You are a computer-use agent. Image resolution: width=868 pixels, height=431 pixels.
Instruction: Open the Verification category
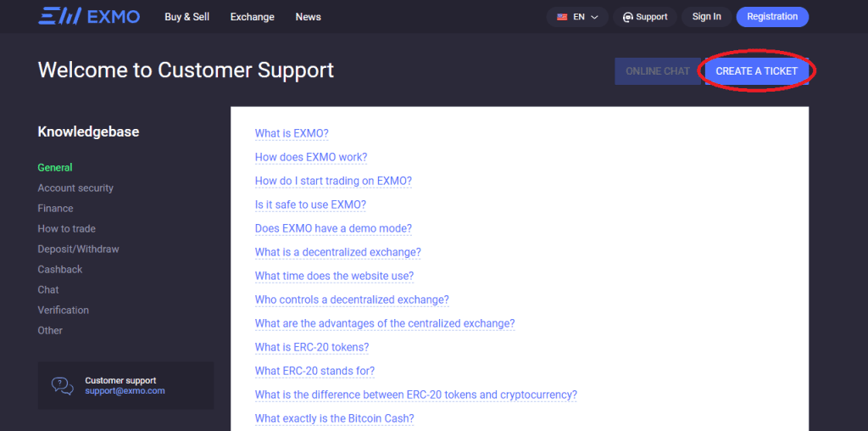click(63, 311)
